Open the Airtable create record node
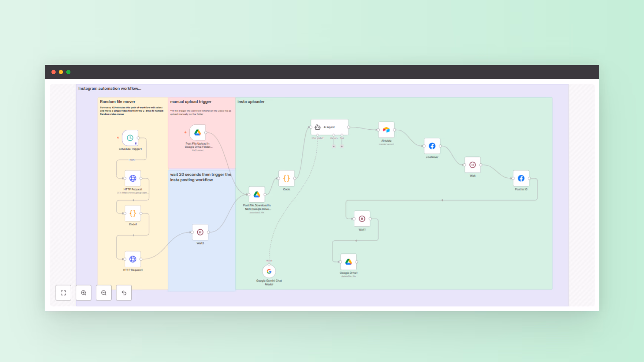Image resolution: width=644 pixels, height=362 pixels. 386,130
